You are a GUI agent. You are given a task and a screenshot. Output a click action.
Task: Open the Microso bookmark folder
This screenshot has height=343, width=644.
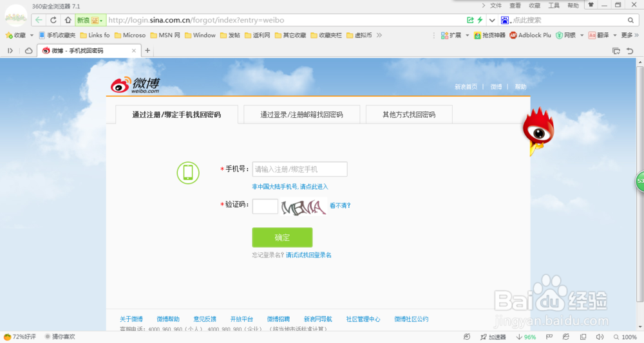pos(130,35)
